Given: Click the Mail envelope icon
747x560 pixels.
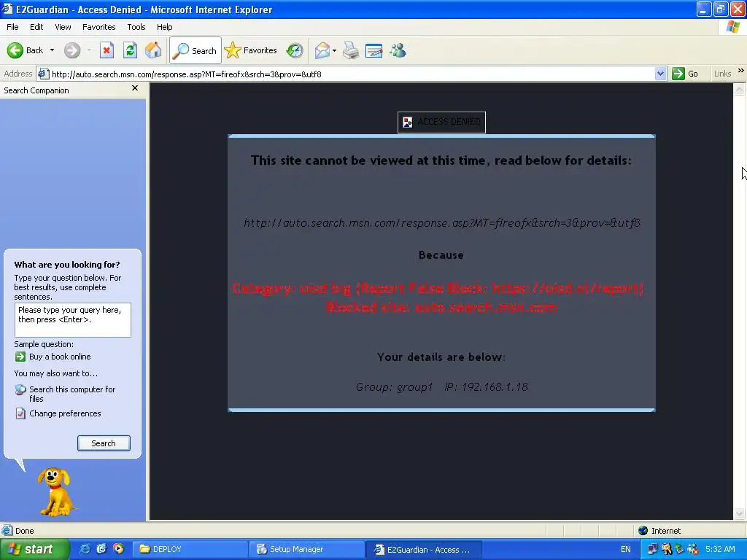Looking at the screenshot, I should pyautogui.click(x=322, y=50).
